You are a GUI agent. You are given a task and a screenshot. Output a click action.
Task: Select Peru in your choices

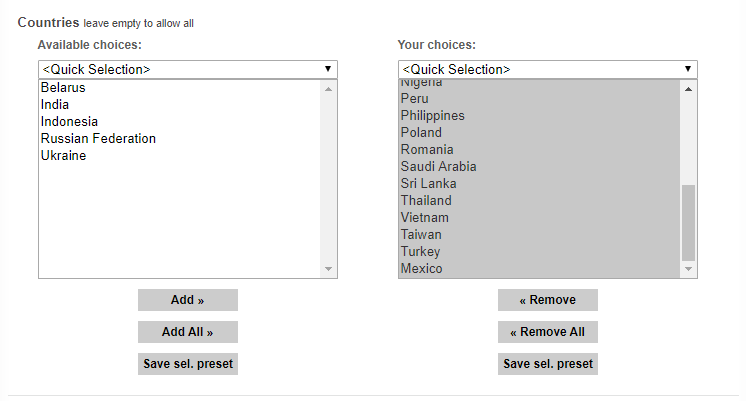point(414,99)
